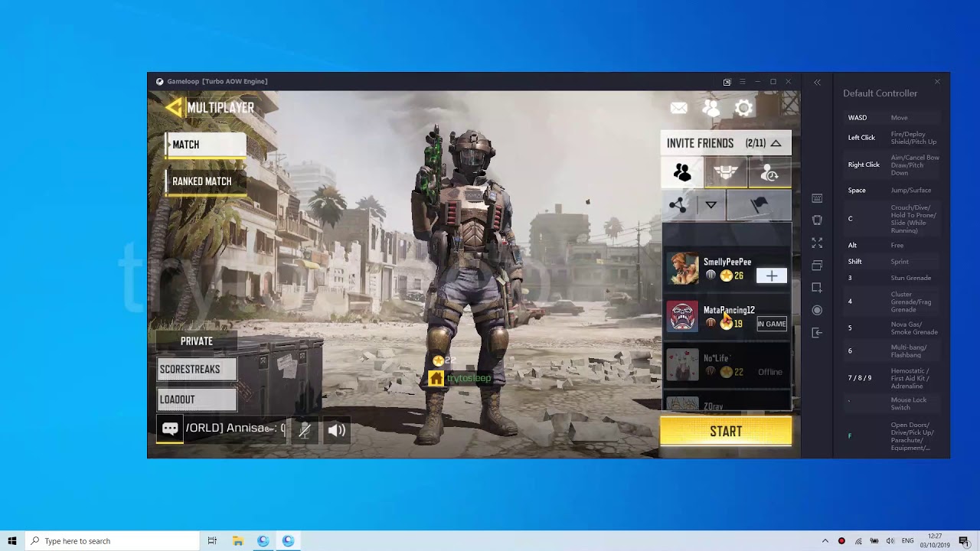Select the clan members tab icon
Viewport: 980px width, 551px height.
coord(726,173)
